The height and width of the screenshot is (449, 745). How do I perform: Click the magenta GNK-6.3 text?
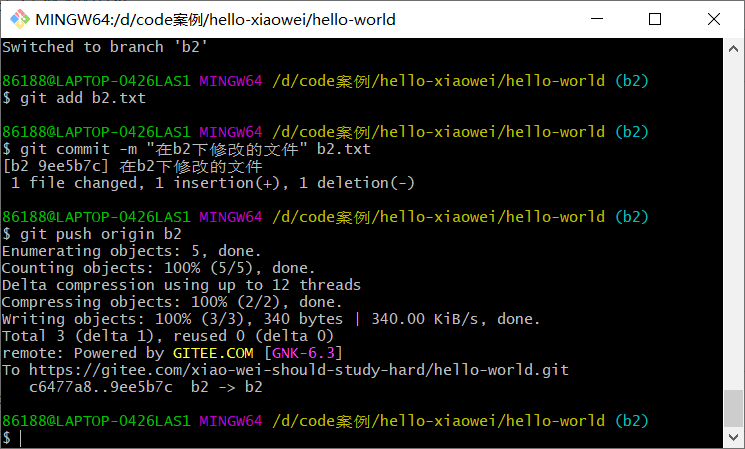click(303, 353)
